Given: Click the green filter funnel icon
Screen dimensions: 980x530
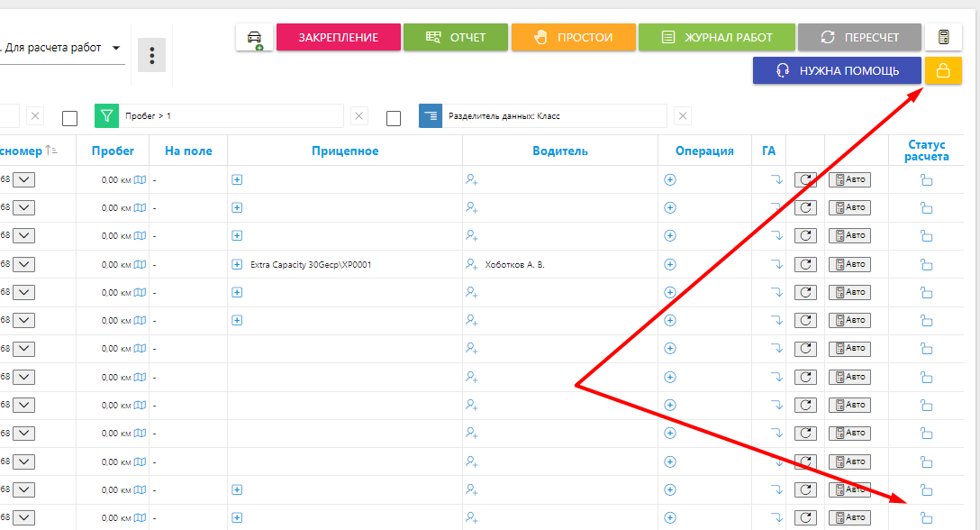Looking at the screenshot, I should [107, 115].
